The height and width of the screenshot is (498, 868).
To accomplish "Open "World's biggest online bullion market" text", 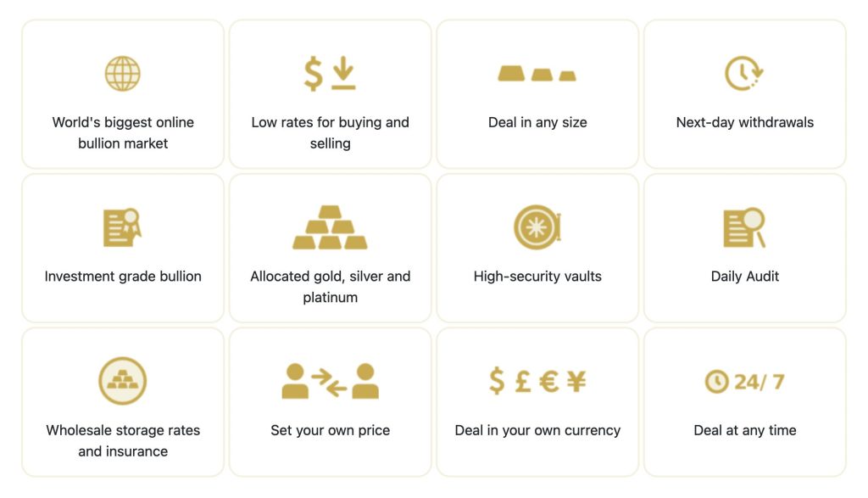I will [x=123, y=133].
